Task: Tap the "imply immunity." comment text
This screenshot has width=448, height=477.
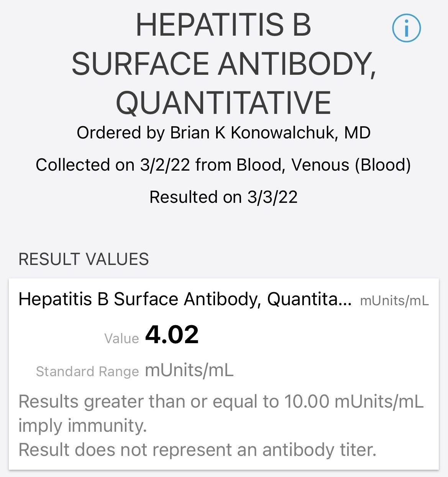Action: coord(83,426)
